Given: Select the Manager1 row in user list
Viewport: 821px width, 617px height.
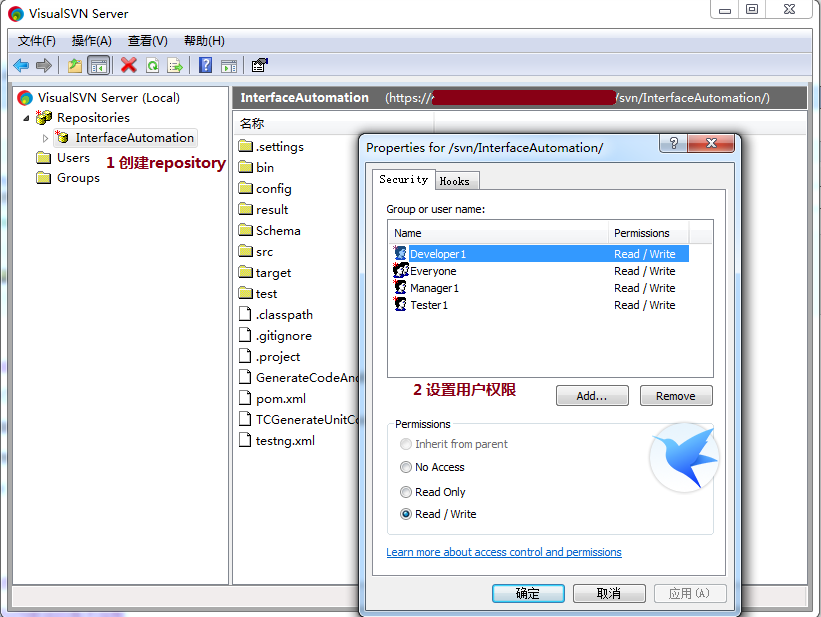Looking at the screenshot, I should (540, 288).
